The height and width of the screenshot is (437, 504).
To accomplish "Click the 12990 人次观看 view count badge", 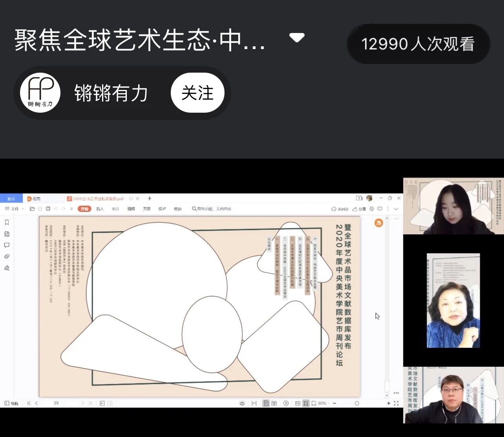I will point(418,44).
